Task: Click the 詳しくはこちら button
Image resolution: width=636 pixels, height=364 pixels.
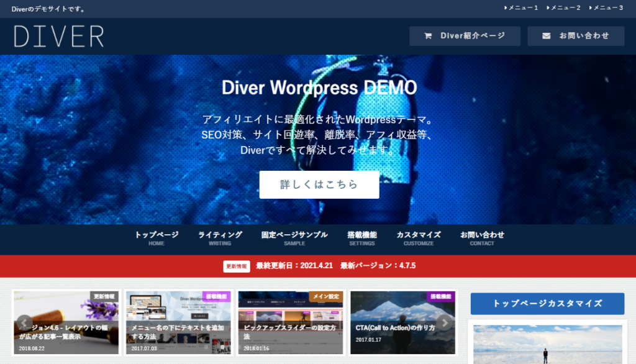Action: 319,184
